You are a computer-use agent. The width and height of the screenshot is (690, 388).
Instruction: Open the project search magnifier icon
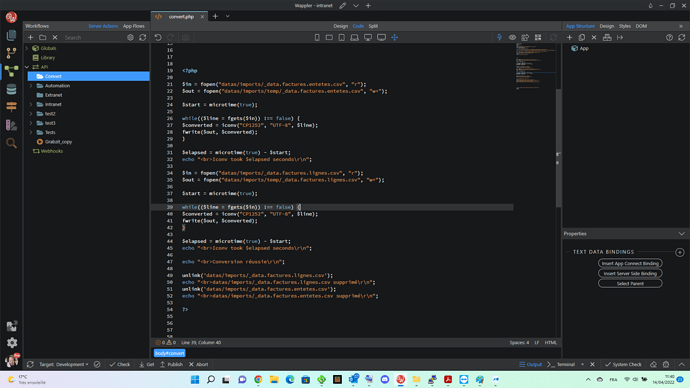(x=11, y=143)
